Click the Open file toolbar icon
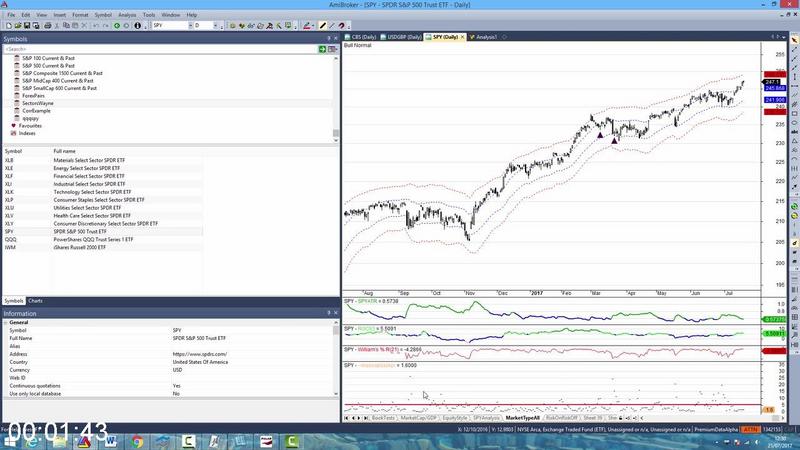The image size is (800, 450). coord(18,26)
